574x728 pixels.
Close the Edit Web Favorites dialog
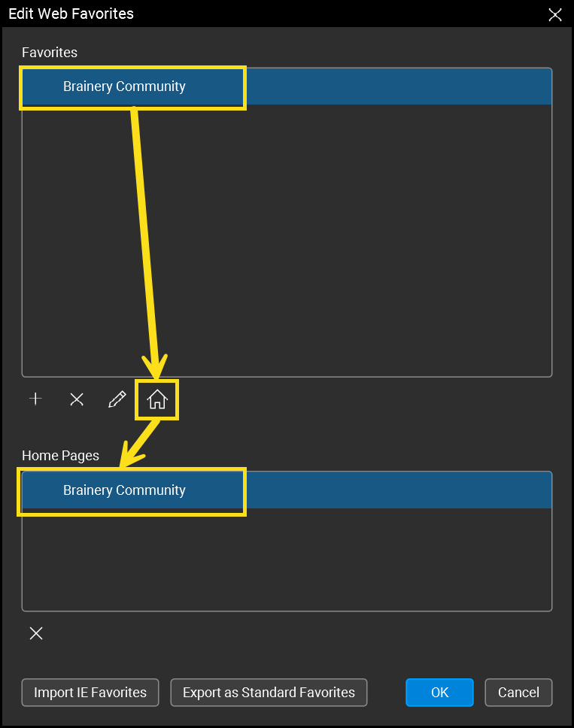tap(555, 14)
